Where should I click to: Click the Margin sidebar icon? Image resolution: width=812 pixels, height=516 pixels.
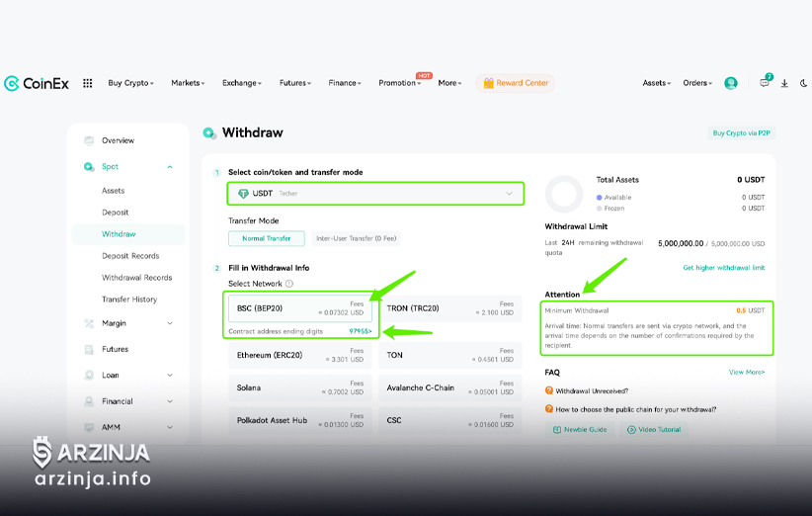click(89, 324)
